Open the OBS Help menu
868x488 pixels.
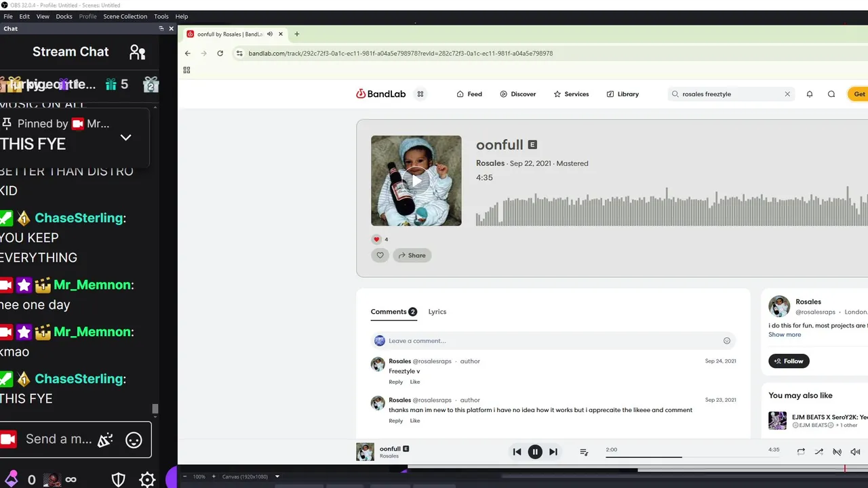(182, 16)
